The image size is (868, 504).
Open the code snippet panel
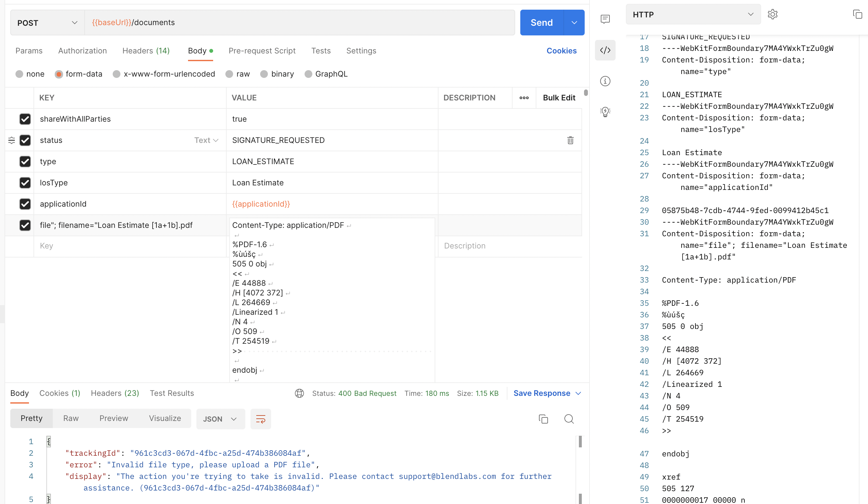tap(605, 50)
